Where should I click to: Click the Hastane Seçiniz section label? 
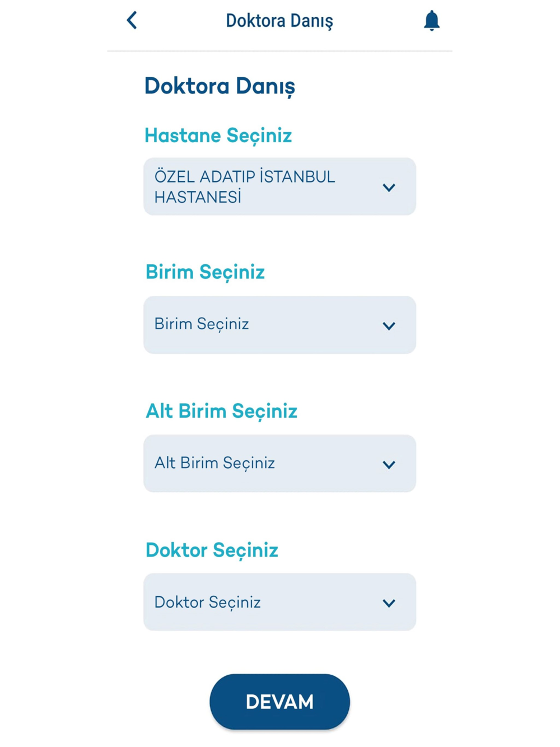[218, 136]
